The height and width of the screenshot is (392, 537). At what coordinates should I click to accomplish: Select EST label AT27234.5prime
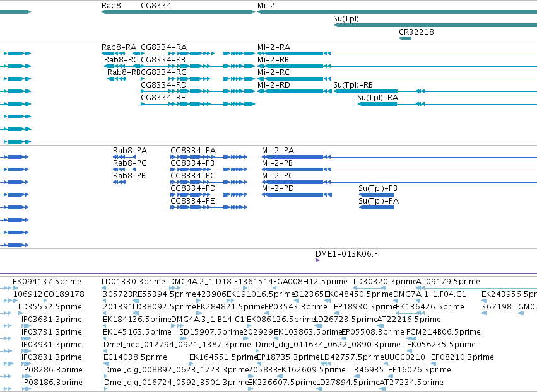pos(411,383)
